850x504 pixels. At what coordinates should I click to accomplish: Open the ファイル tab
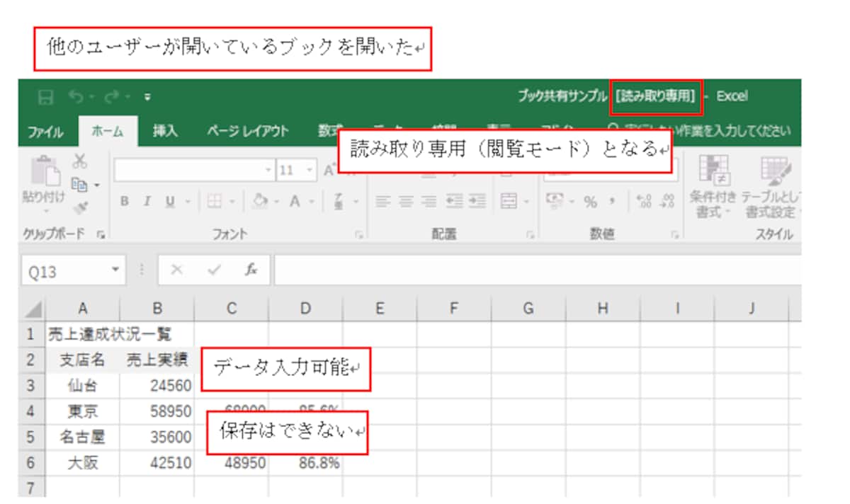point(45,132)
